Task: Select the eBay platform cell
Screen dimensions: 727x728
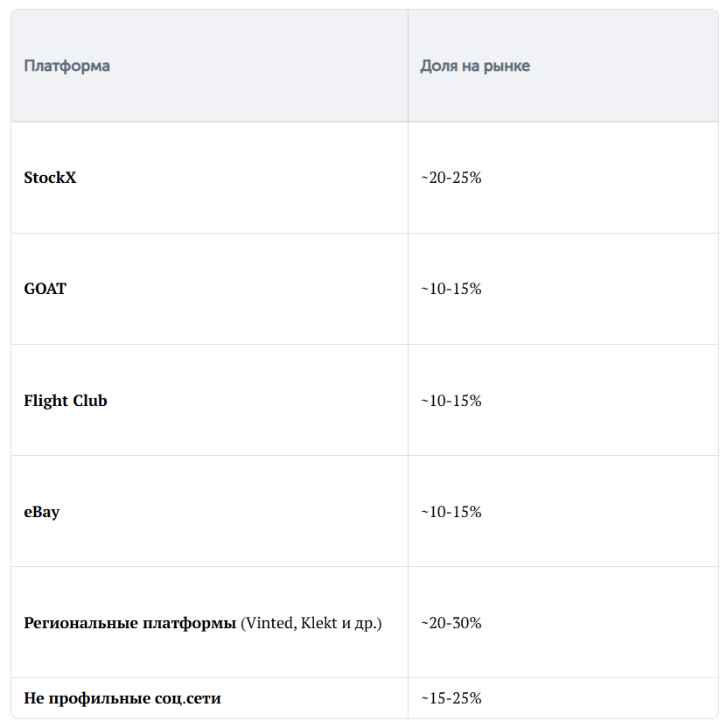Action: [42, 512]
